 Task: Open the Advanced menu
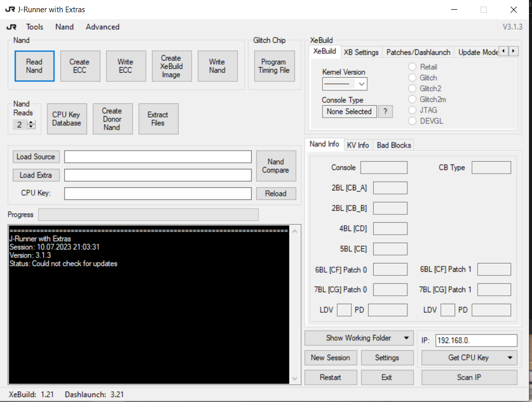pos(102,27)
